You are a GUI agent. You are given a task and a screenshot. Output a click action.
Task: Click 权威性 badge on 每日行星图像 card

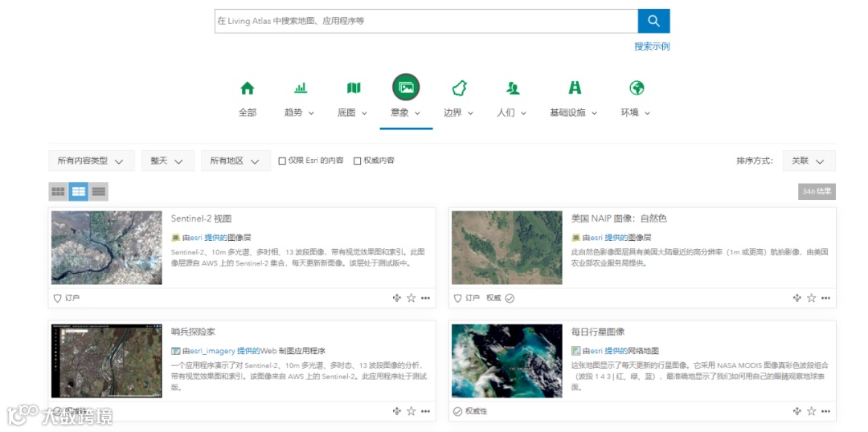pyautogui.click(x=470, y=411)
